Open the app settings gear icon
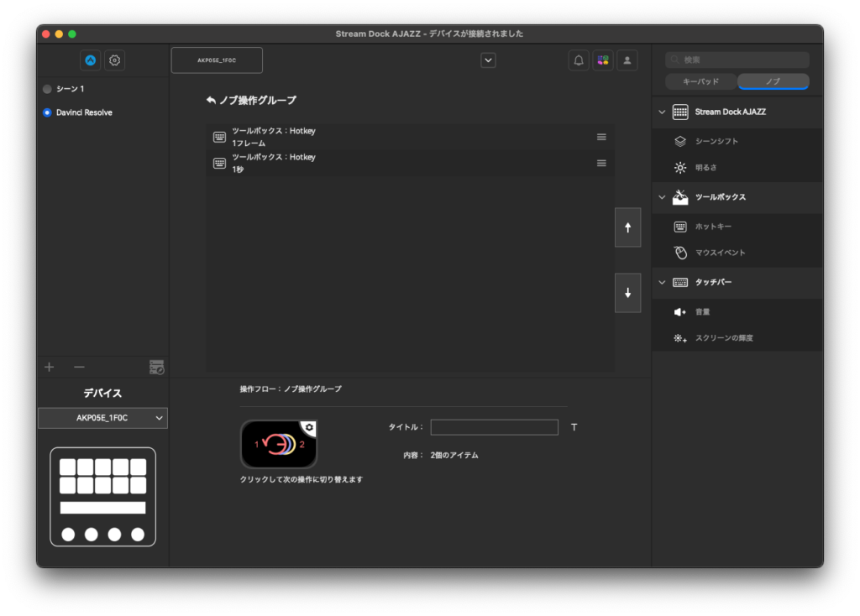 point(114,60)
